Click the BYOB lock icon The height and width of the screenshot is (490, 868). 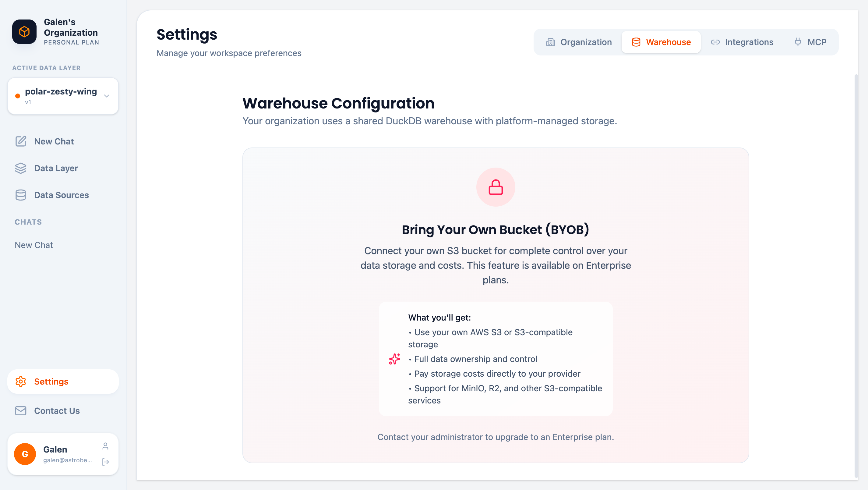point(495,187)
